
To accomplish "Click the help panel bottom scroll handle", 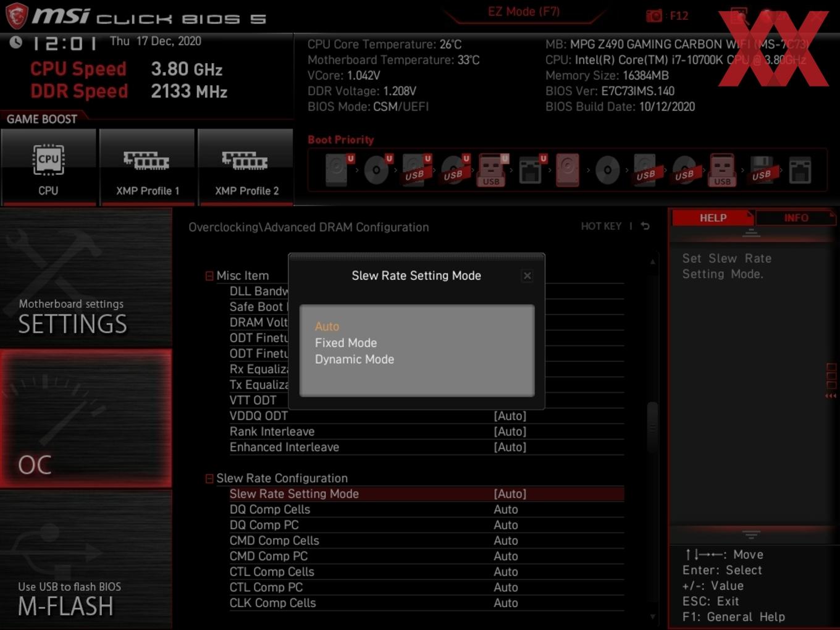I will tap(751, 534).
